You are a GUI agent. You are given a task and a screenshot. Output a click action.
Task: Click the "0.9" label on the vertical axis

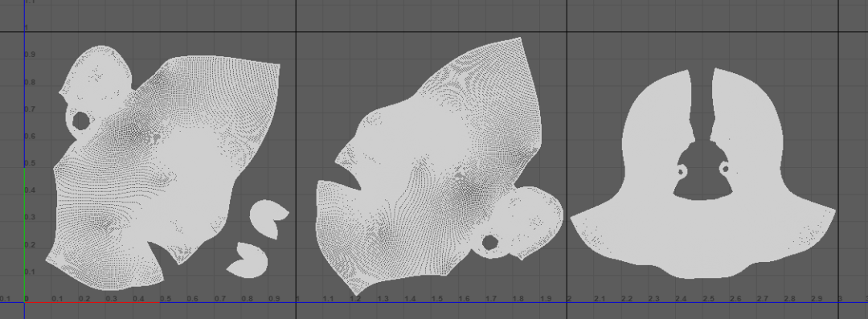30,55
